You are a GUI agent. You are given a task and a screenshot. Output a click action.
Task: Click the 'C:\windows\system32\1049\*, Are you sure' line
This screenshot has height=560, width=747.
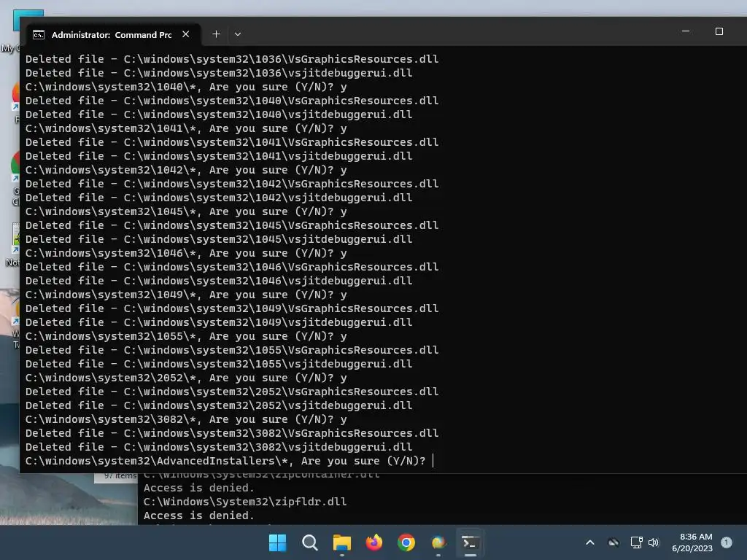click(186, 295)
